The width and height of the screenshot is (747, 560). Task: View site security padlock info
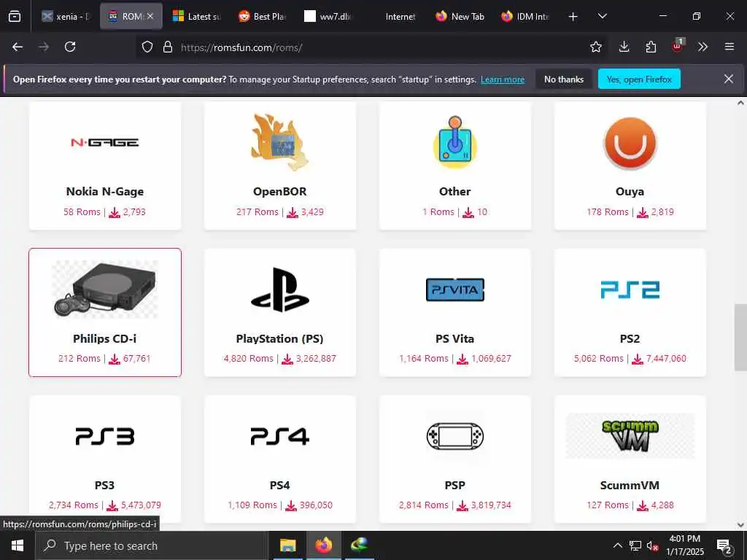pos(168,47)
